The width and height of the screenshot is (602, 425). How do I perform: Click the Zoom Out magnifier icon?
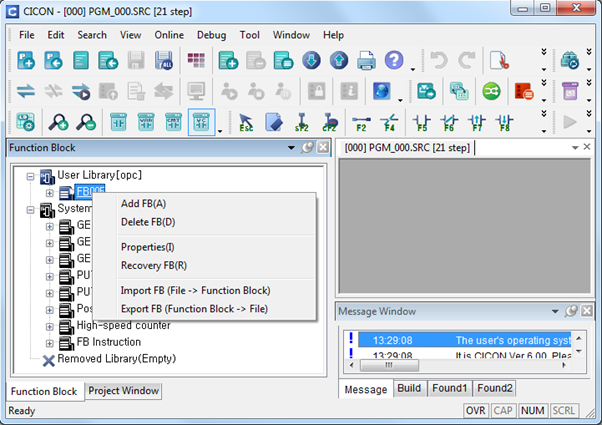pyautogui.click(x=85, y=122)
